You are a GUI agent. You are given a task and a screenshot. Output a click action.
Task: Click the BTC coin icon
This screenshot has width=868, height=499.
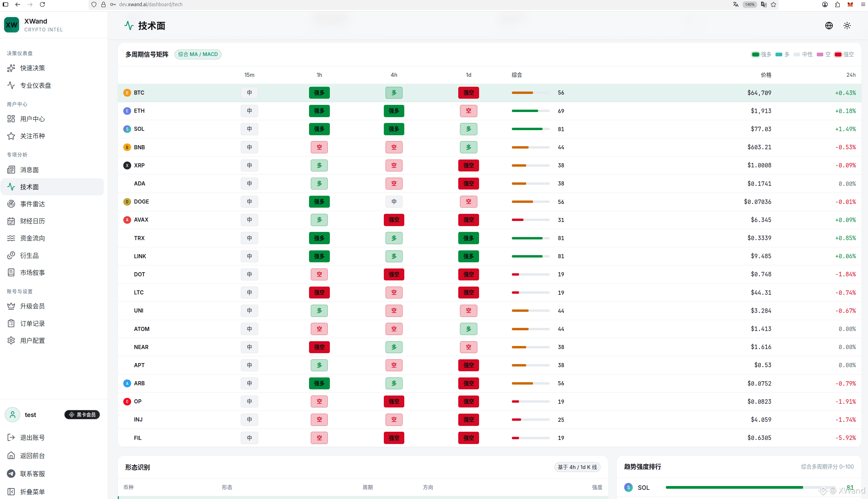tap(127, 93)
